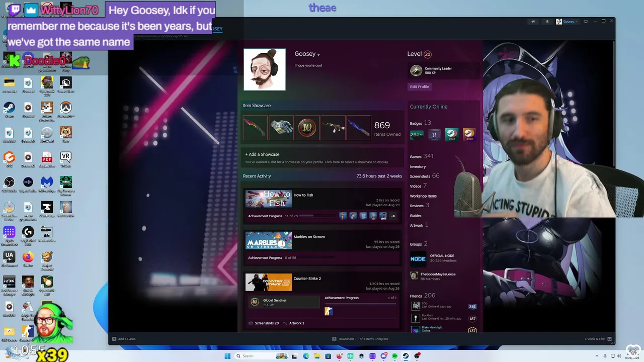Open the Steam Downloads status
Image resolution: width=644 pixels, height=362 pixels.
pos(360,339)
